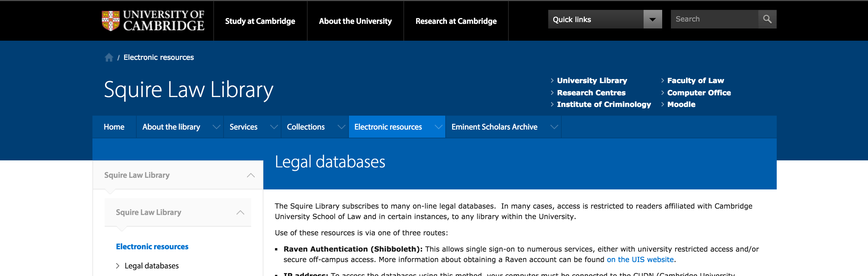Click arrow icon beside Legal databases sidebar
868x276 pixels.
click(x=118, y=266)
